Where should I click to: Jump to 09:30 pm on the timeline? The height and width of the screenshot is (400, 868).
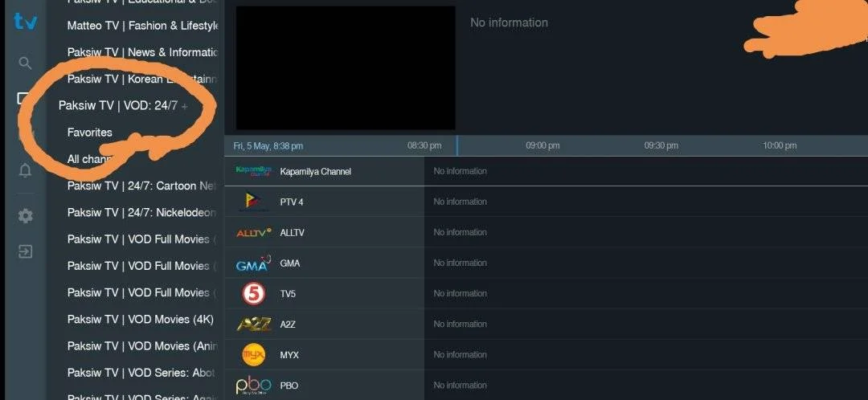pyautogui.click(x=661, y=145)
